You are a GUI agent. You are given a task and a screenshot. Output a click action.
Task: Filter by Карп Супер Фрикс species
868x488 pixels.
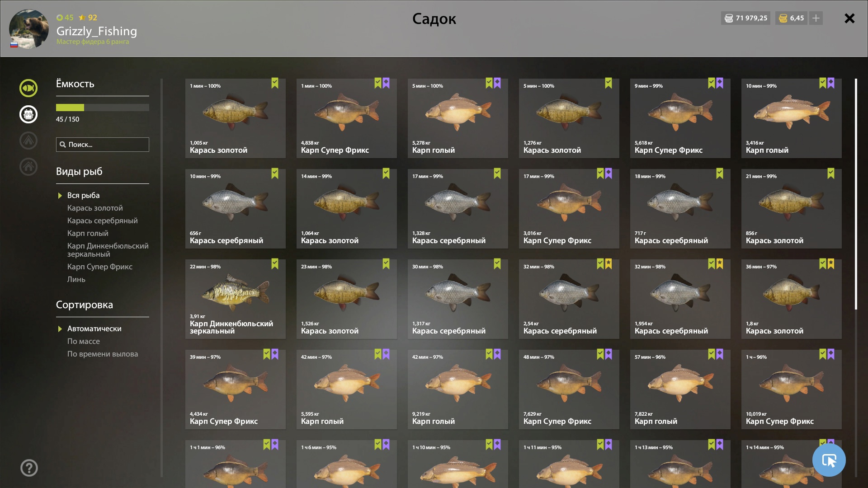tap(100, 267)
